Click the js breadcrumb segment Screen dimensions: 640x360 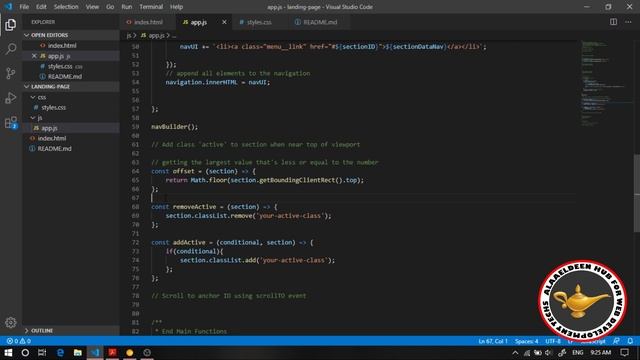(x=129, y=36)
